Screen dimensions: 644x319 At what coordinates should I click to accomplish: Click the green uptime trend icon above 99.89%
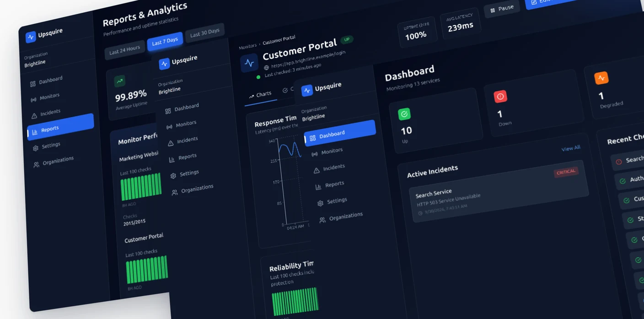[119, 81]
